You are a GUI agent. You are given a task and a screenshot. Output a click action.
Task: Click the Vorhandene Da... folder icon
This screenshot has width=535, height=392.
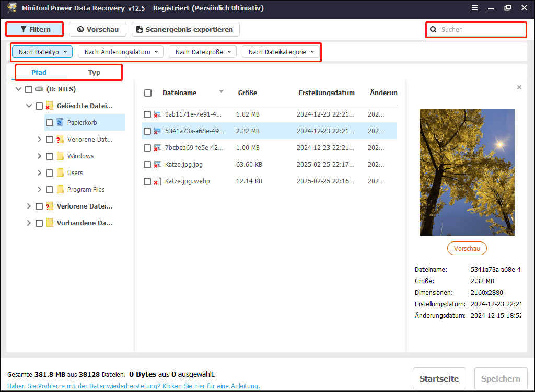[x=50, y=223]
